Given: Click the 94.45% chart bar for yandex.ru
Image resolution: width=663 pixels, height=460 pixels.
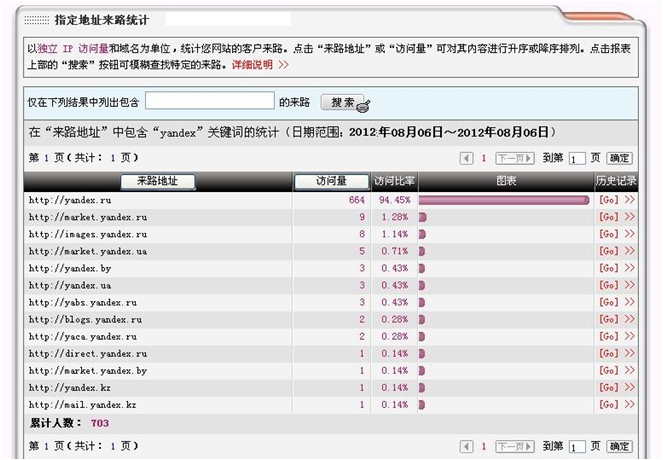Looking at the screenshot, I should tap(504, 200).
